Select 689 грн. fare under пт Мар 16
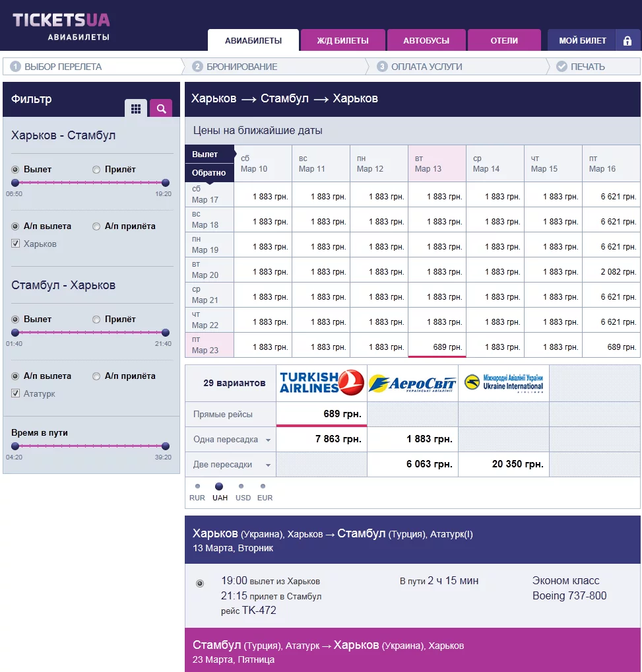Screen dimensions: 642x672 (611, 345)
